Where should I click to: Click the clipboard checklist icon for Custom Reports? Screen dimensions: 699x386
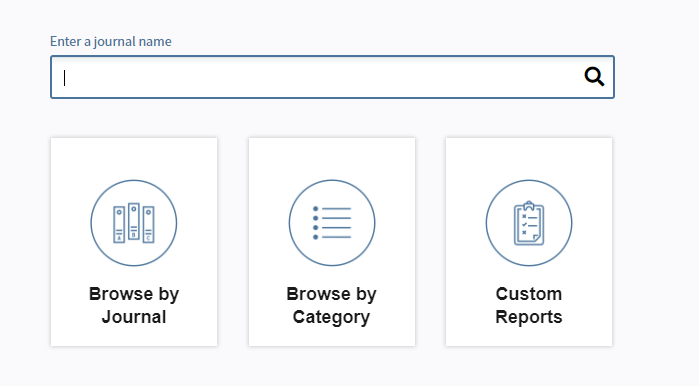[x=529, y=223]
